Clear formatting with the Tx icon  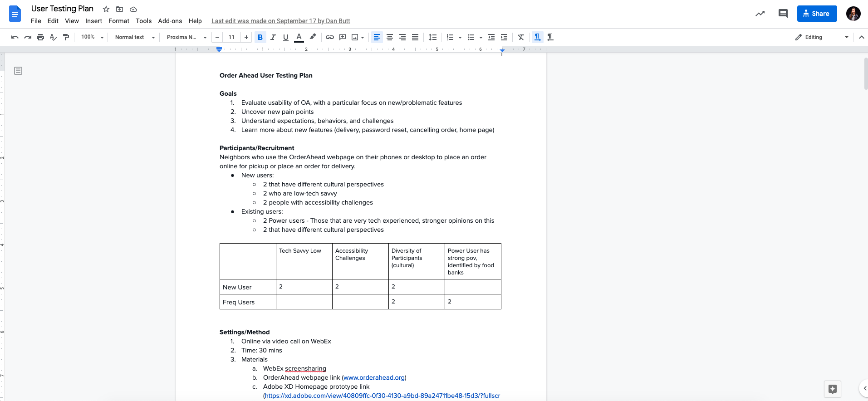[521, 37]
